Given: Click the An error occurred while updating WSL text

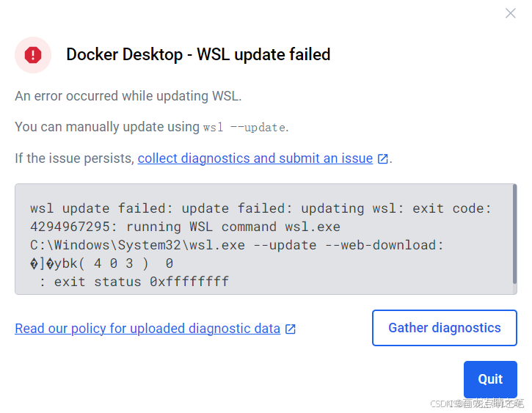Looking at the screenshot, I should pos(128,96).
